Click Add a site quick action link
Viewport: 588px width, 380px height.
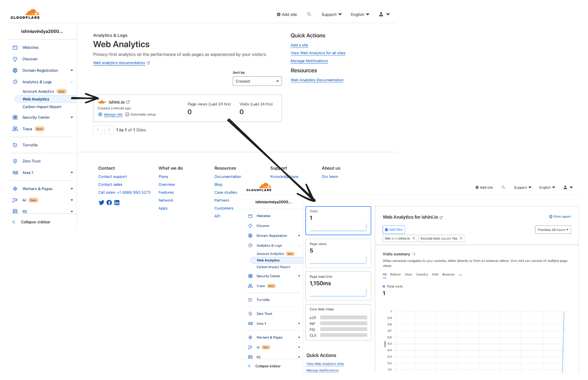[299, 45]
